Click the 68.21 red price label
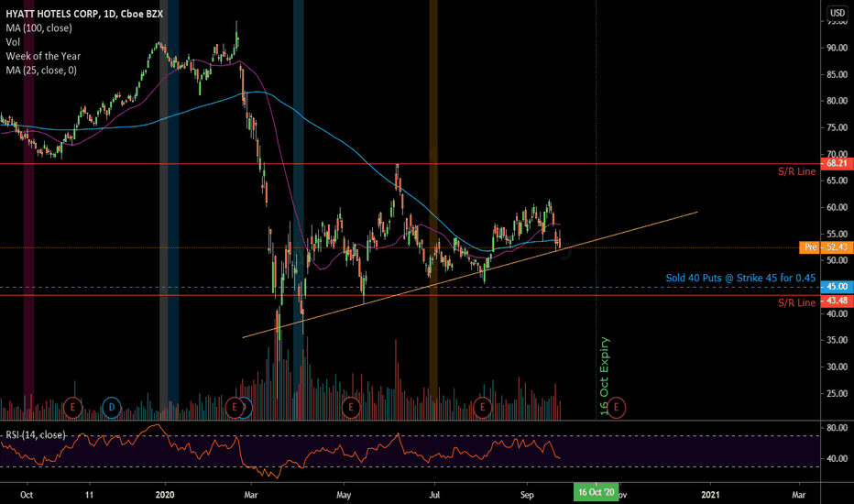Screen dimensions: 854x504 coord(837,163)
